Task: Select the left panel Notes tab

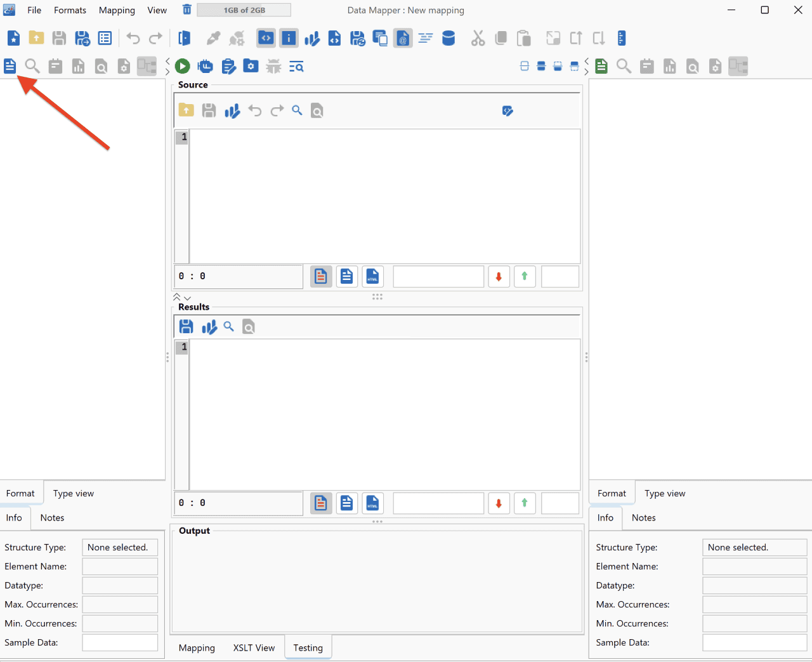Action: click(x=52, y=518)
